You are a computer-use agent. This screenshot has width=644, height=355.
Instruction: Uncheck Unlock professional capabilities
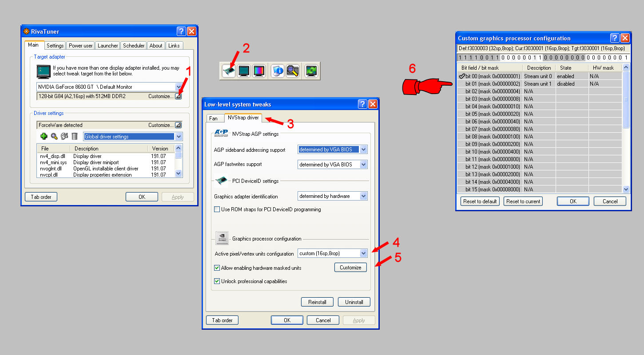coord(217,281)
